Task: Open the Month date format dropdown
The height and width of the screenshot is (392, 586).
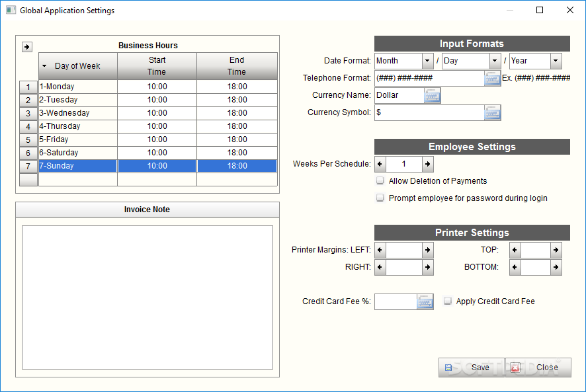Action: pos(427,61)
